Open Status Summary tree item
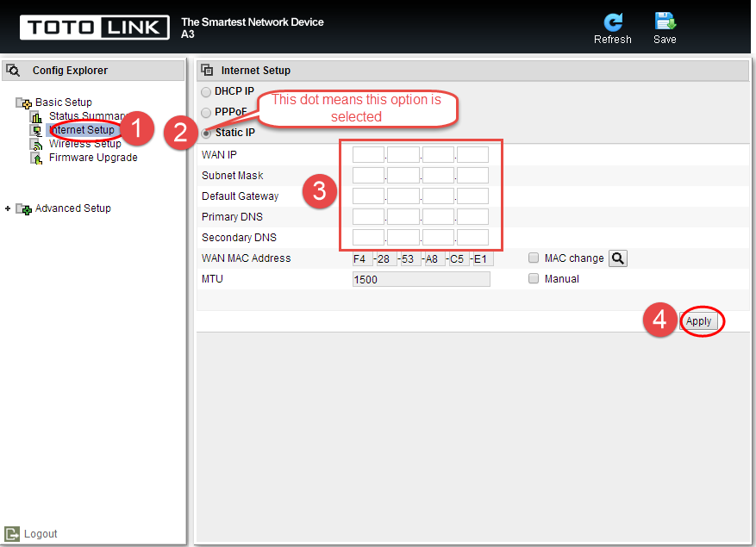Viewport: 756px width, 547px height. point(87,116)
